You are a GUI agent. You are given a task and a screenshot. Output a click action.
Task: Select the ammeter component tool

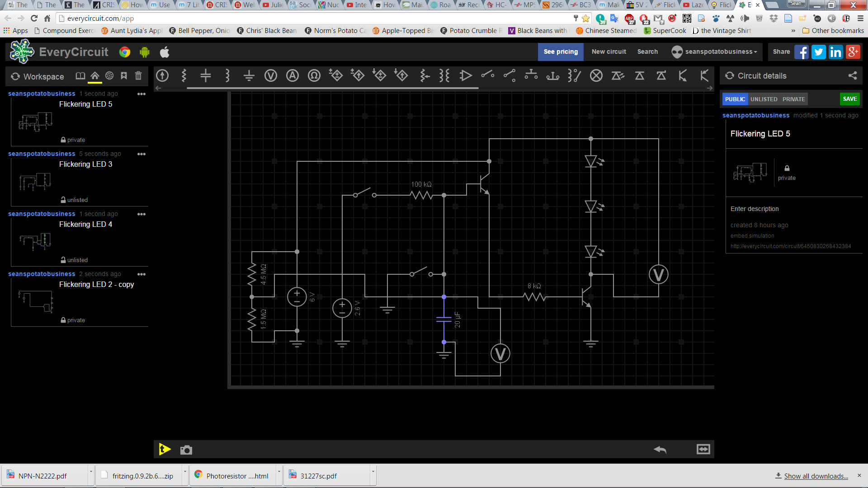[x=292, y=75]
